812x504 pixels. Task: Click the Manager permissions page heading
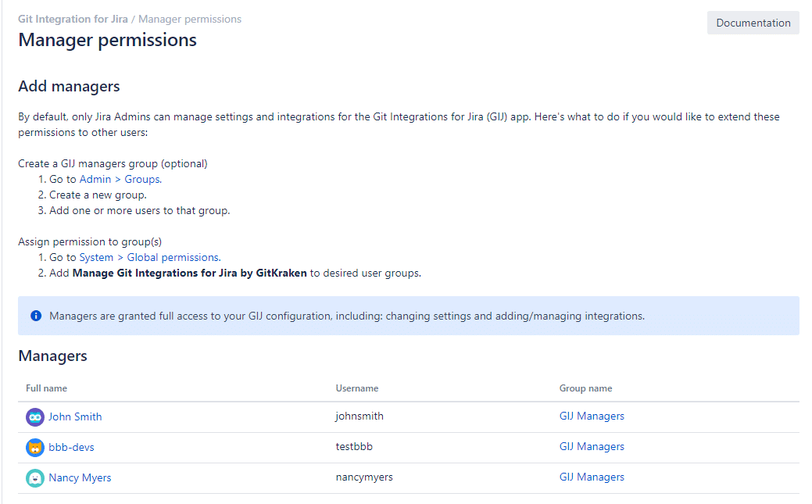point(107,41)
